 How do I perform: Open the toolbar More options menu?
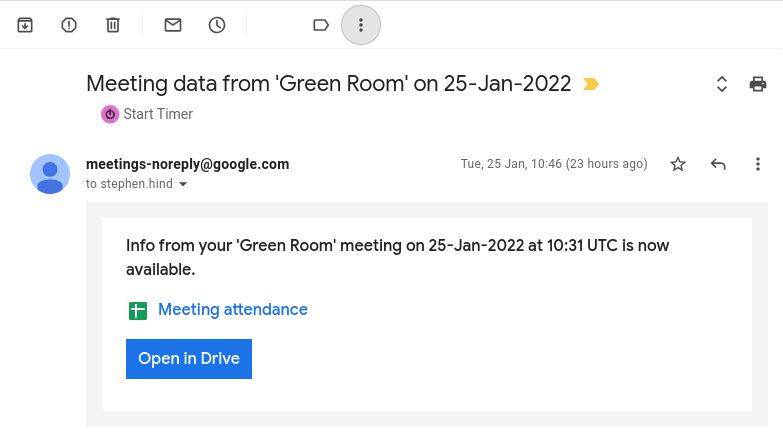click(361, 25)
